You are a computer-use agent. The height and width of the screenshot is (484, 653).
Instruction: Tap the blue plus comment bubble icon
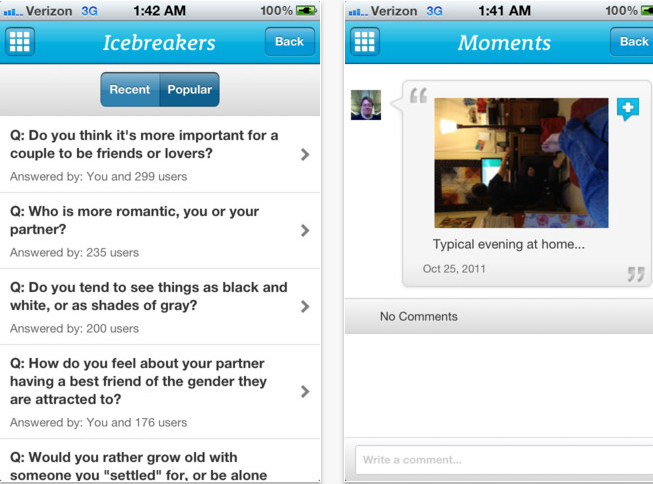pos(628,109)
